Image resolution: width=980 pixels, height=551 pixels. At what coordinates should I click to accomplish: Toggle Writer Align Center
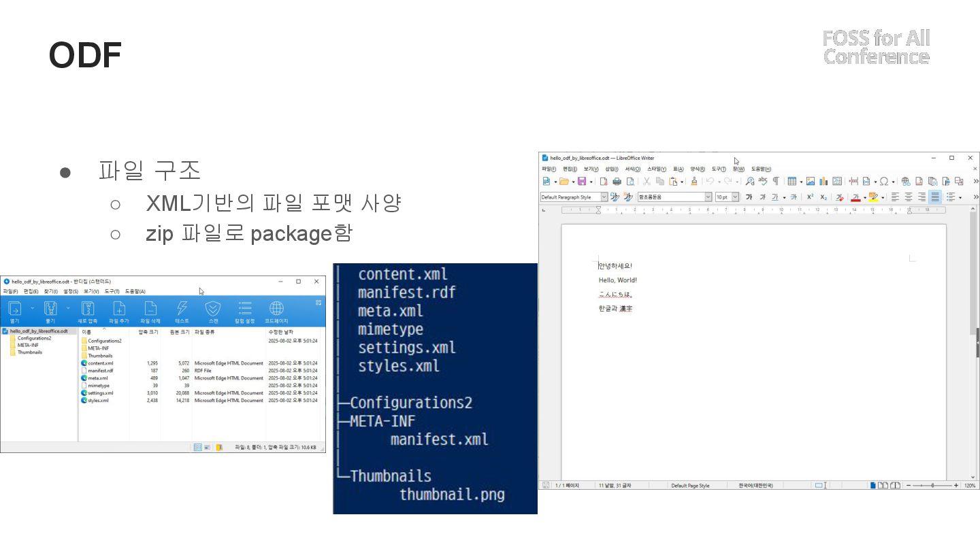coord(909,197)
